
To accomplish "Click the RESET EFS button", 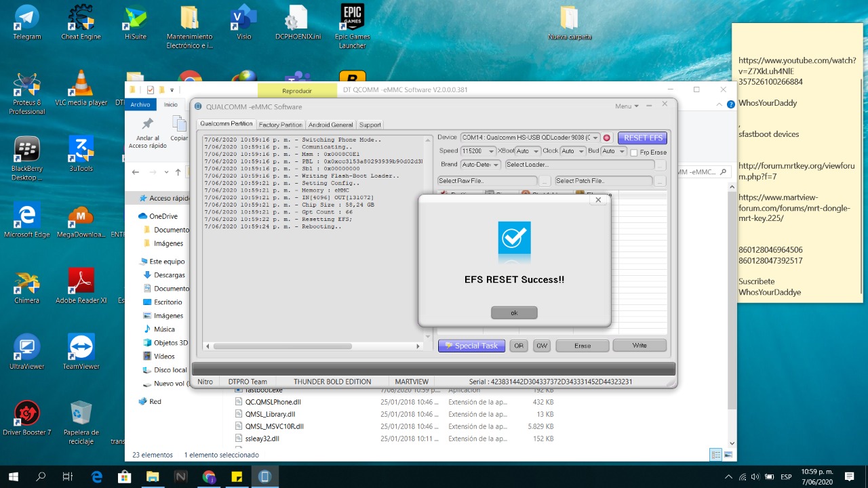I will coord(643,138).
